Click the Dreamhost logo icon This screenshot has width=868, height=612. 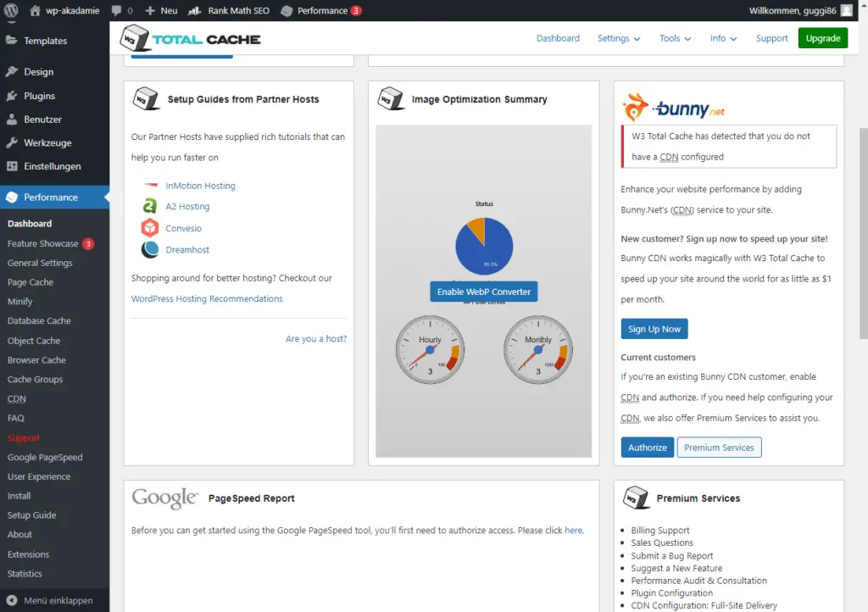[x=149, y=249]
